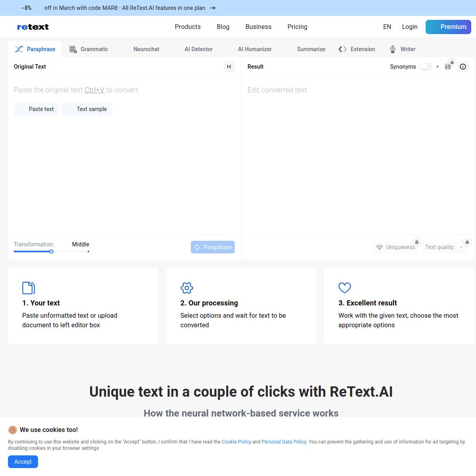This screenshot has height=476, width=476.
Task: Click the Paraphrase shuffle icon
Action: point(19,49)
